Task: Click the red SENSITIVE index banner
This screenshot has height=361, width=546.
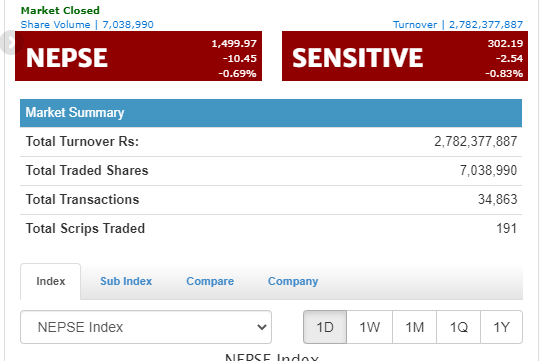Action: click(405, 56)
